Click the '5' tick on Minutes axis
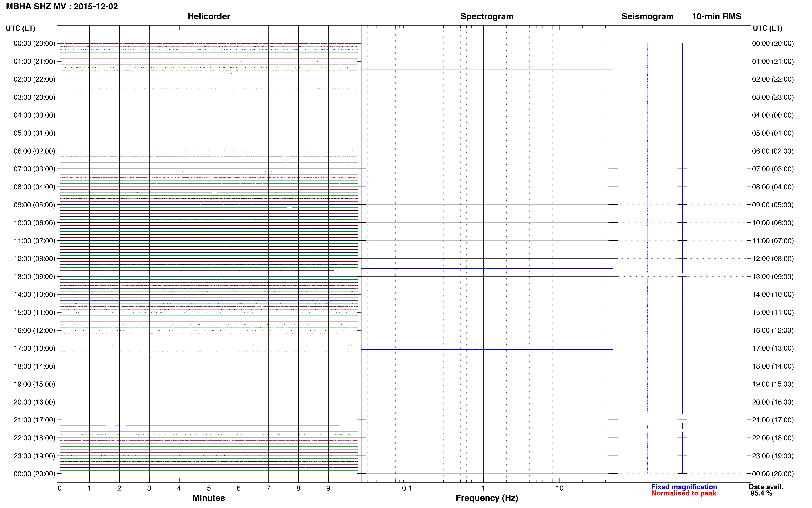The image size is (812, 508). 209,488
